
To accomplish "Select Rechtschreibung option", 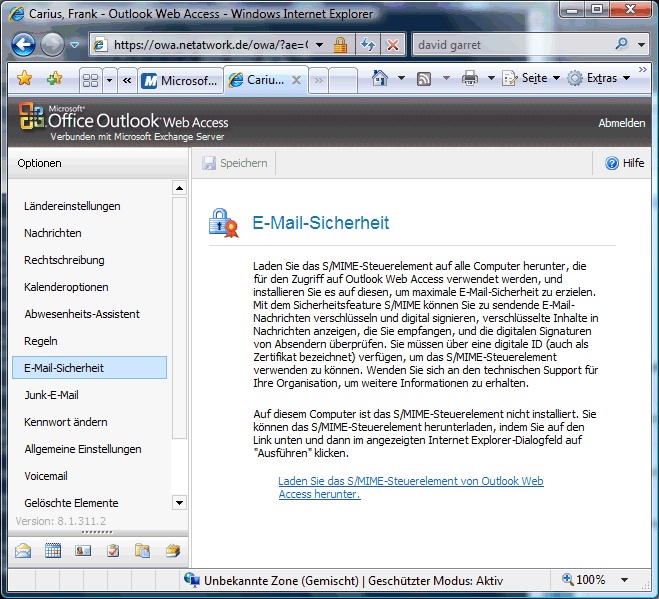I will (x=64, y=260).
